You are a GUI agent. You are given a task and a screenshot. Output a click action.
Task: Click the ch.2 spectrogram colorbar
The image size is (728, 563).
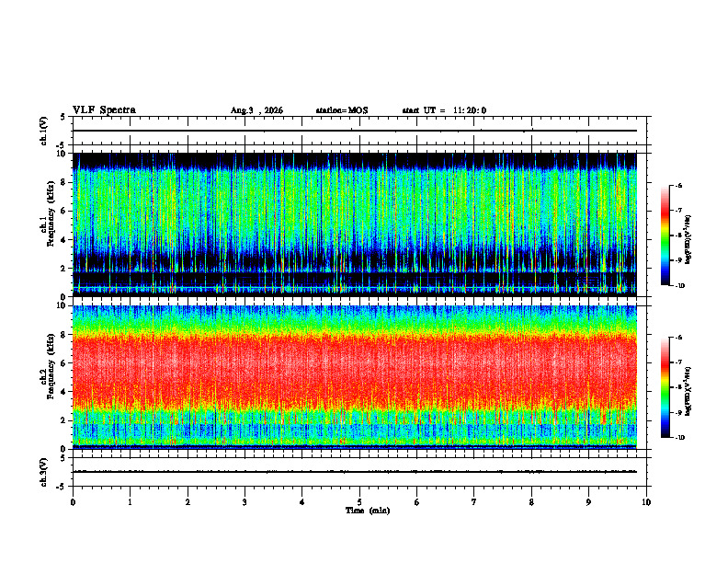click(665, 387)
